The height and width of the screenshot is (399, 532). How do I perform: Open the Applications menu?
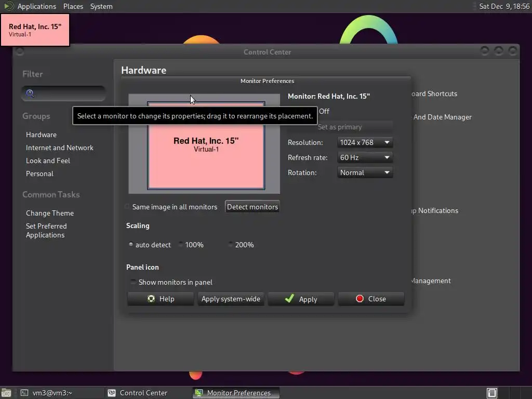point(37,6)
